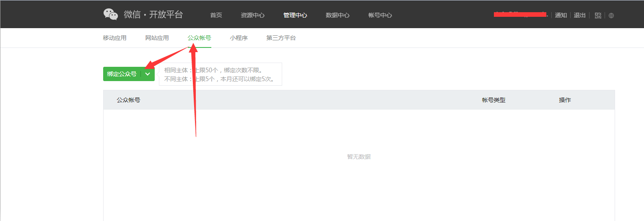Click the globe language icon
Image resolution: width=644 pixels, height=221 pixels.
click(x=611, y=16)
